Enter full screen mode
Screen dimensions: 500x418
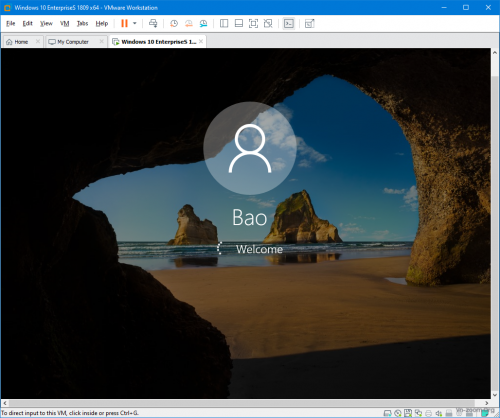point(253,23)
